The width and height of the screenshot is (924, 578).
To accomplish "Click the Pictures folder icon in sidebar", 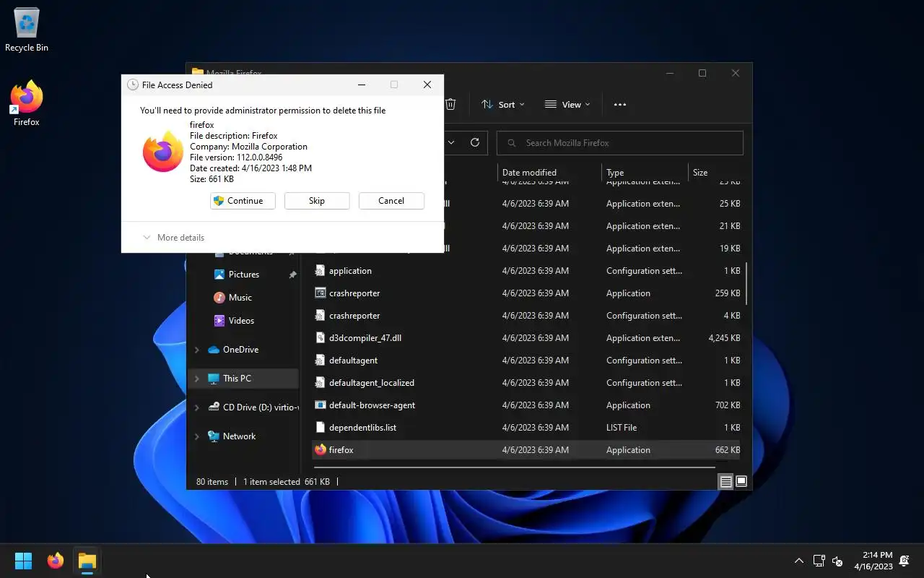I will 219,275.
